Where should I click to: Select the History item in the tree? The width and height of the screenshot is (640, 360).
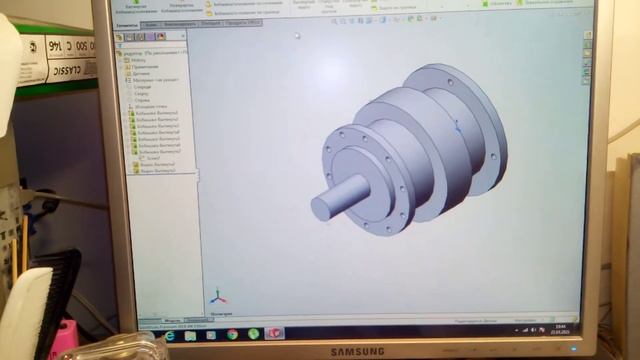(x=134, y=60)
